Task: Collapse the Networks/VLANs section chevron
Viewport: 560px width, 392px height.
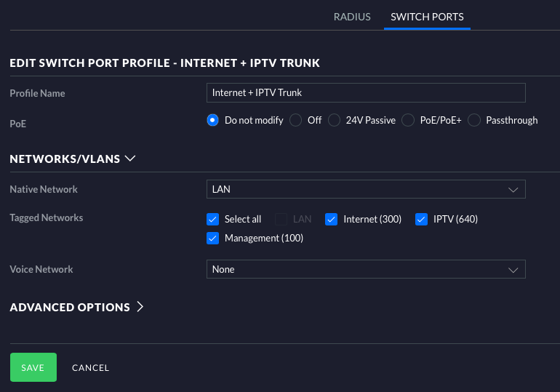Action: click(x=131, y=159)
